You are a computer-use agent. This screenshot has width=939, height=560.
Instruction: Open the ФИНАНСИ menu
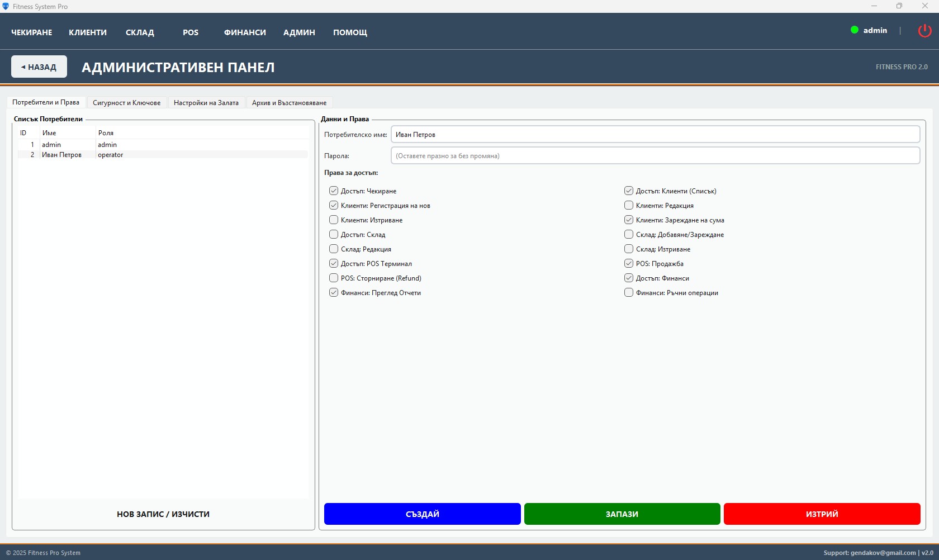click(245, 32)
